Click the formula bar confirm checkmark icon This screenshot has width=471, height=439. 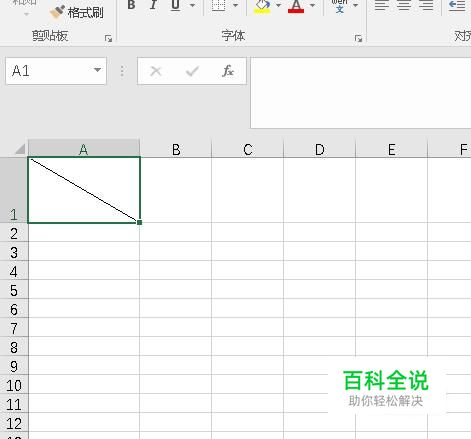(192, 71)
